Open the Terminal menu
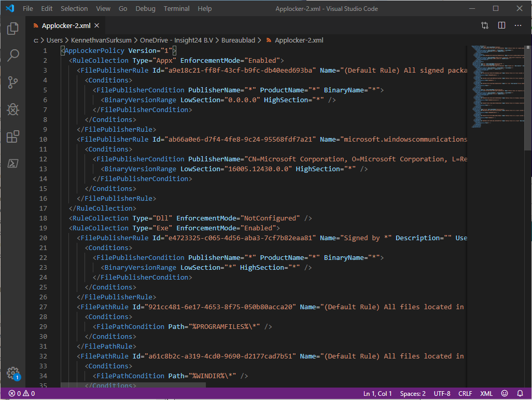 point(176,8)
